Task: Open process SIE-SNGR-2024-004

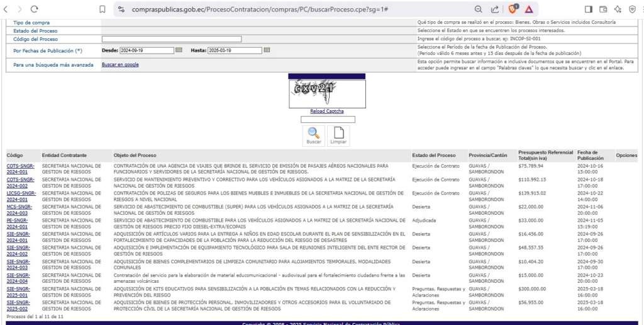Action: [x=18, y=278]
